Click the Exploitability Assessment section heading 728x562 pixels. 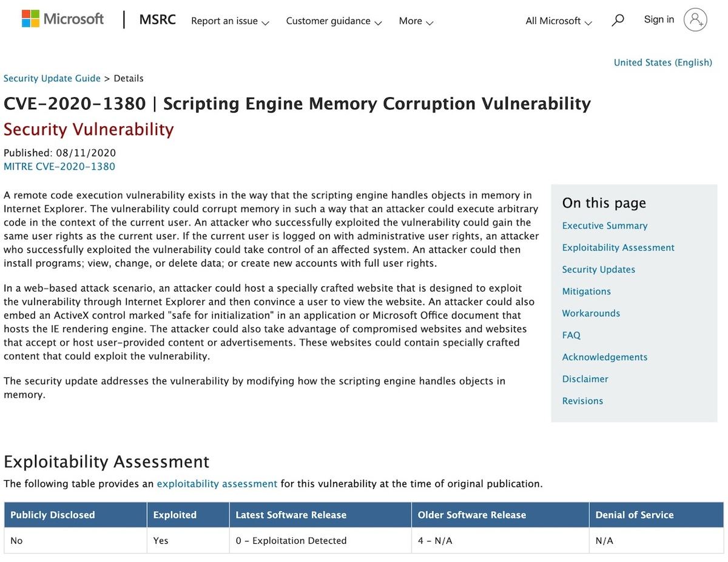point(107,461)
